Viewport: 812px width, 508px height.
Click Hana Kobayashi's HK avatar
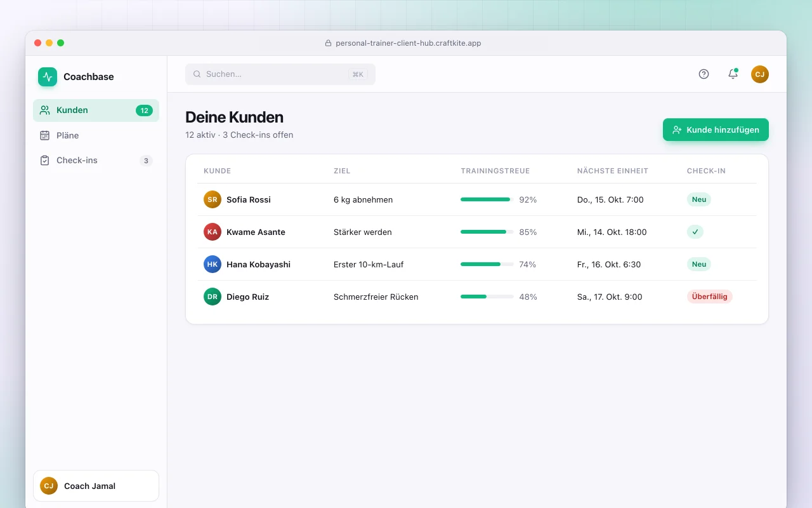click(213, 264)
